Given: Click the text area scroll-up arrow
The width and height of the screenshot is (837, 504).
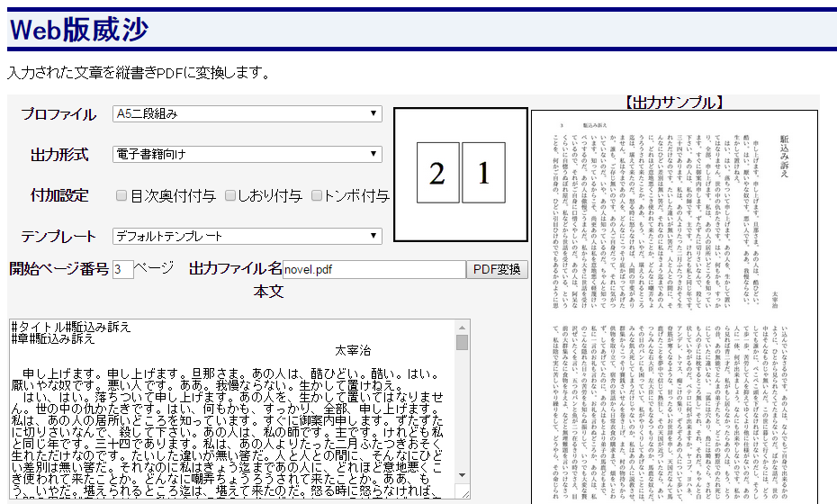Looking at the screenshot, I should [x=463, y=328].
